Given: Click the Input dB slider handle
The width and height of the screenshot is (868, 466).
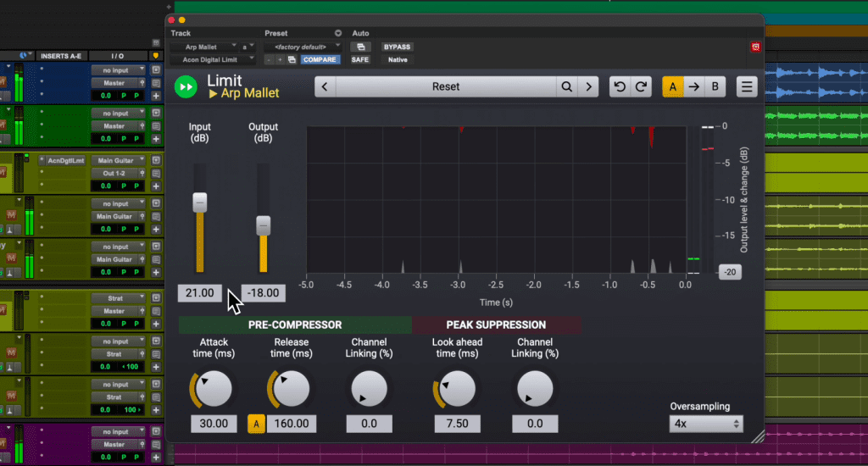Looking at the screenshot, I should 200,202.
